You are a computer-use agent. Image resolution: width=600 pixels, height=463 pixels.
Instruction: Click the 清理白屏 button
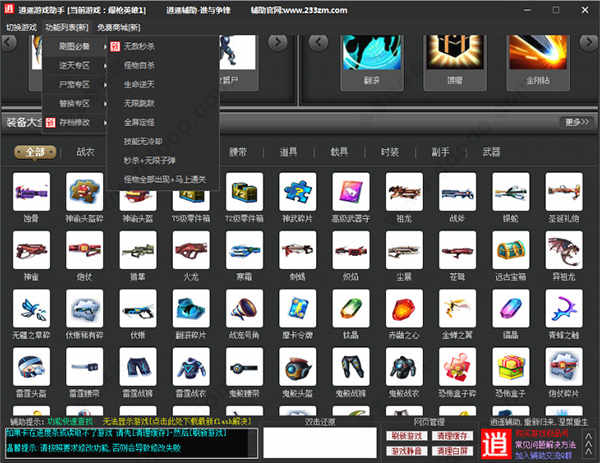tap(452, 451)
